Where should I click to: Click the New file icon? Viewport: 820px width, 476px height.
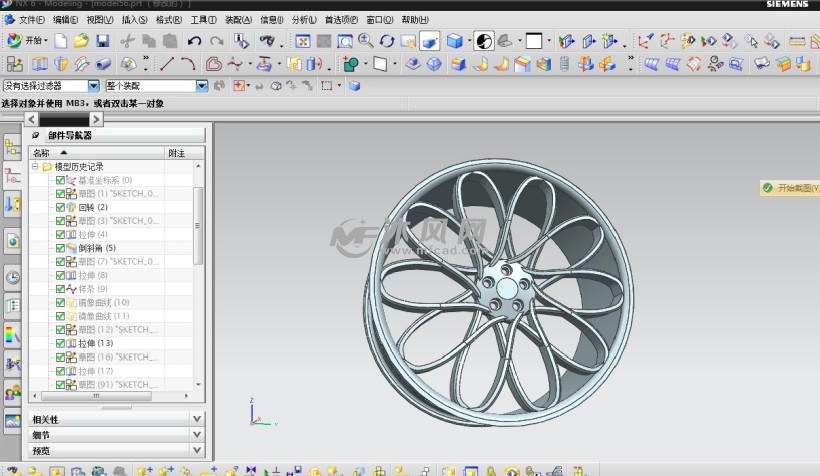61,41
